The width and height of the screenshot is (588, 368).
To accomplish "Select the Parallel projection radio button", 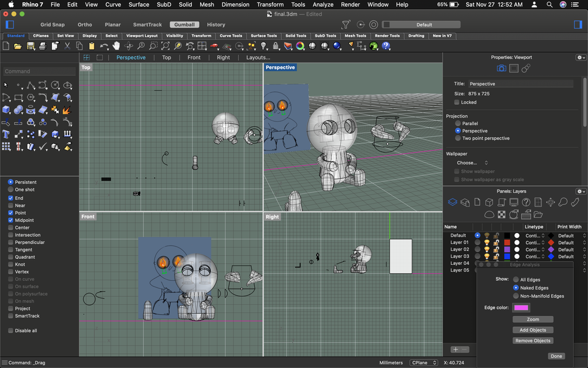I will 458,123.
